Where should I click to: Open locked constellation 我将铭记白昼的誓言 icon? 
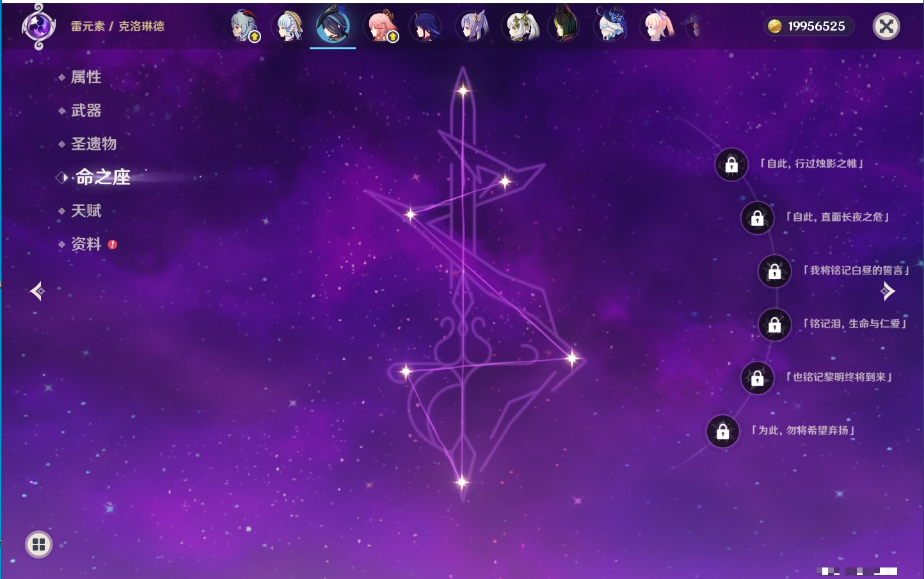coord(774,271)
